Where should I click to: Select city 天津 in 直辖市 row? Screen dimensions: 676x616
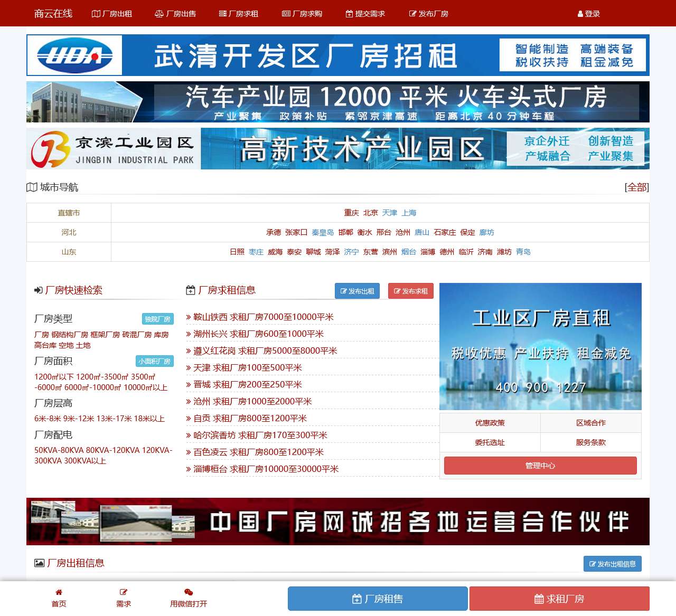pos(389,213)
